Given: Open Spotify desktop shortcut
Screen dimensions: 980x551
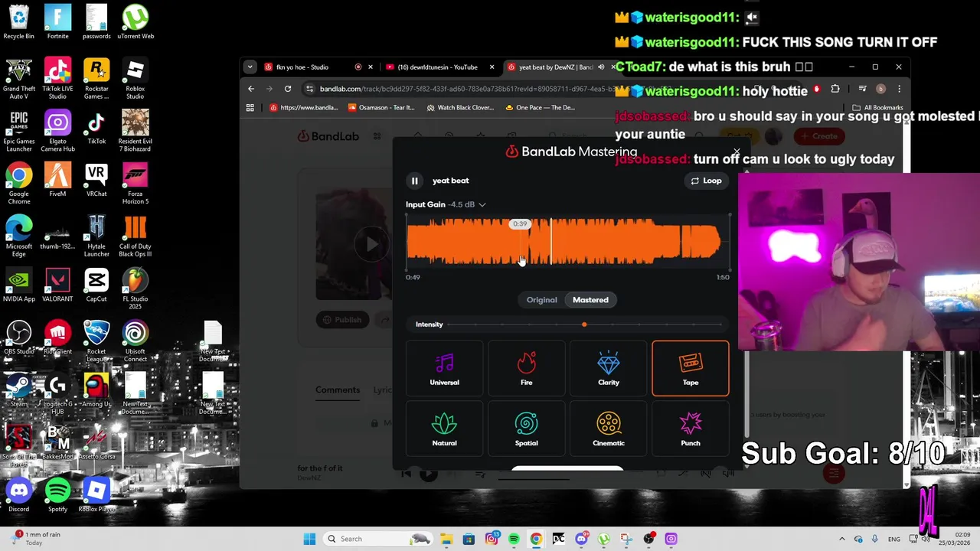Looking at the screenshot, I should click(x=57, y=495).
